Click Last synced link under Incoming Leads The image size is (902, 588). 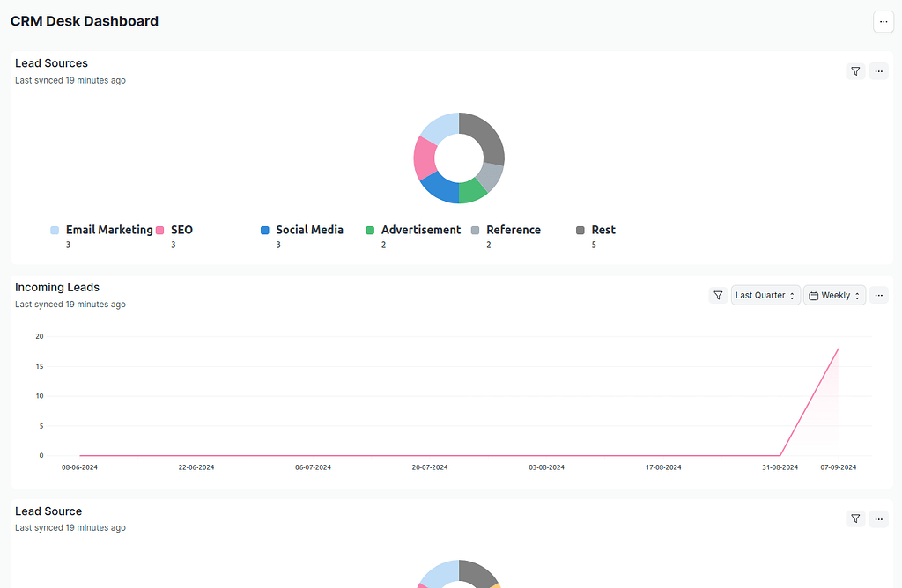(70, 304)
